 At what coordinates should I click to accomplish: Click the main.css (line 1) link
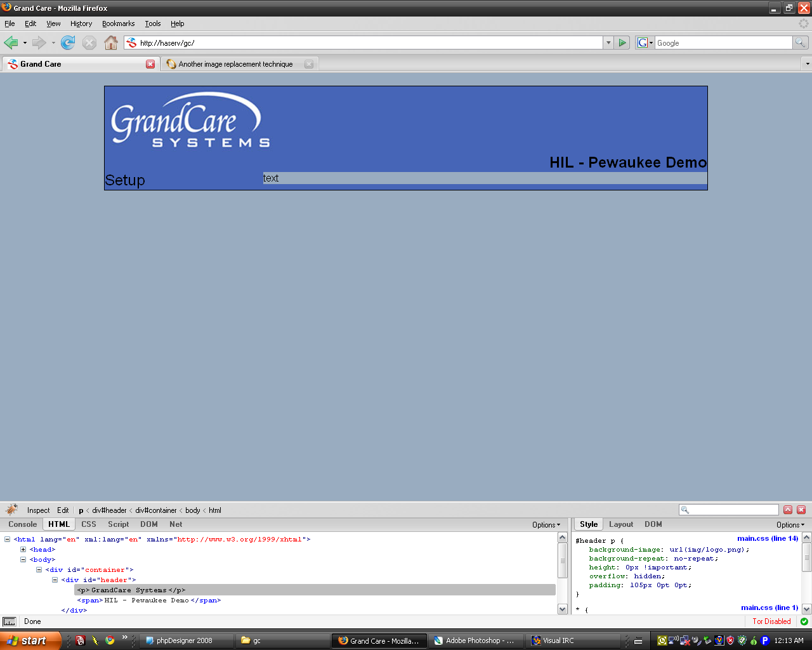click(x=769, y=607)
